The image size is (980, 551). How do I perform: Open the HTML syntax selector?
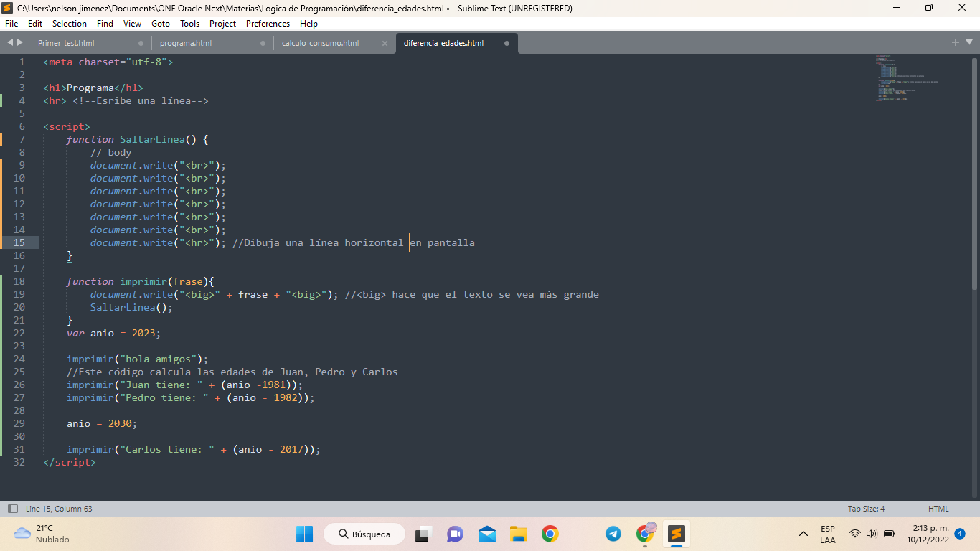[x=938, y=509]
